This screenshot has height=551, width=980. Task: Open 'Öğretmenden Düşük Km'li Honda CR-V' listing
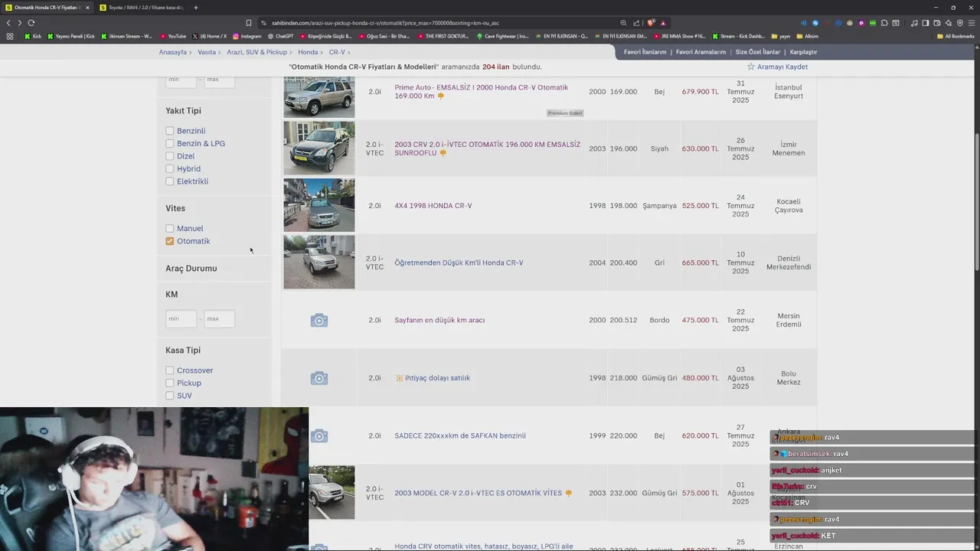point(459,263)
